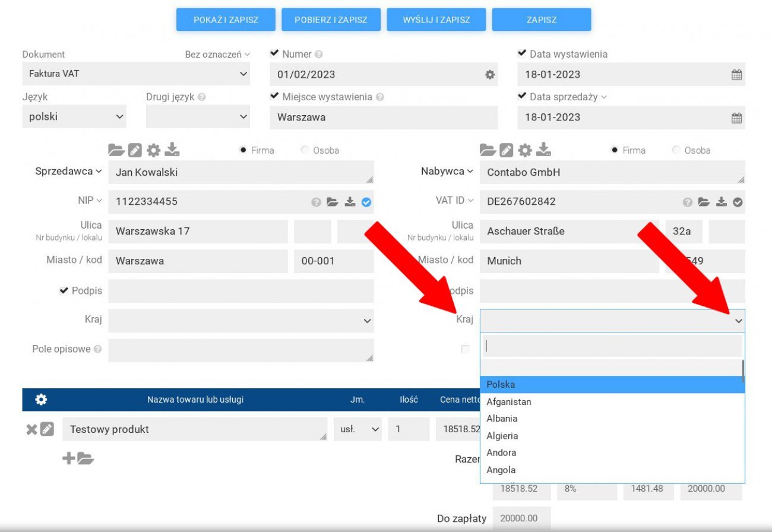Select Angola in country list
This screenshot has width=772, height=532.
coord(612,470)
